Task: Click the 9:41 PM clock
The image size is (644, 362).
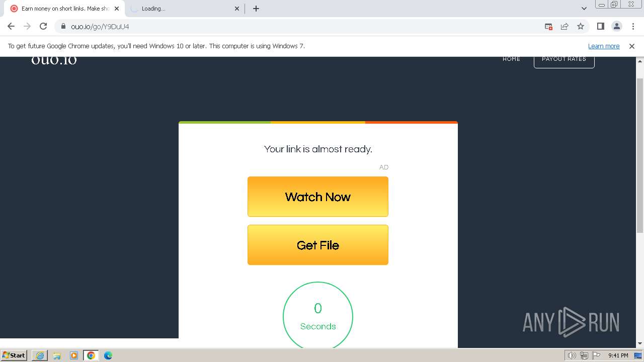Action: 618,355
